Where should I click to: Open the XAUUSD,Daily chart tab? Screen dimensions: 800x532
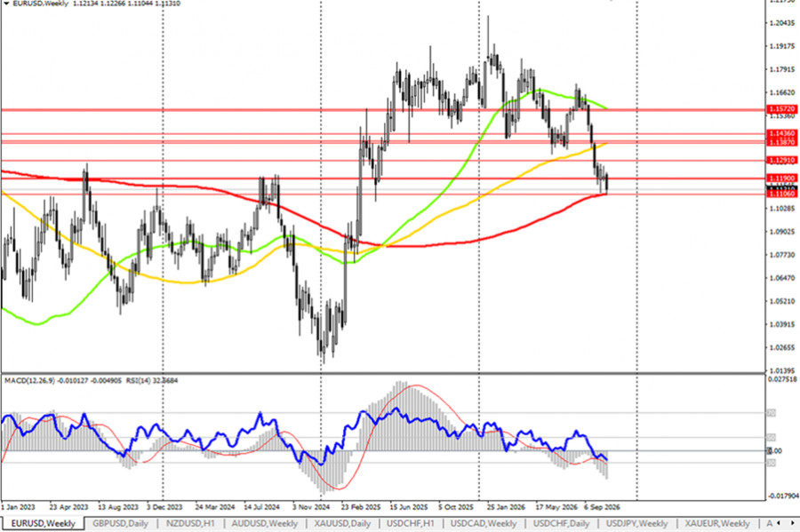342,523
